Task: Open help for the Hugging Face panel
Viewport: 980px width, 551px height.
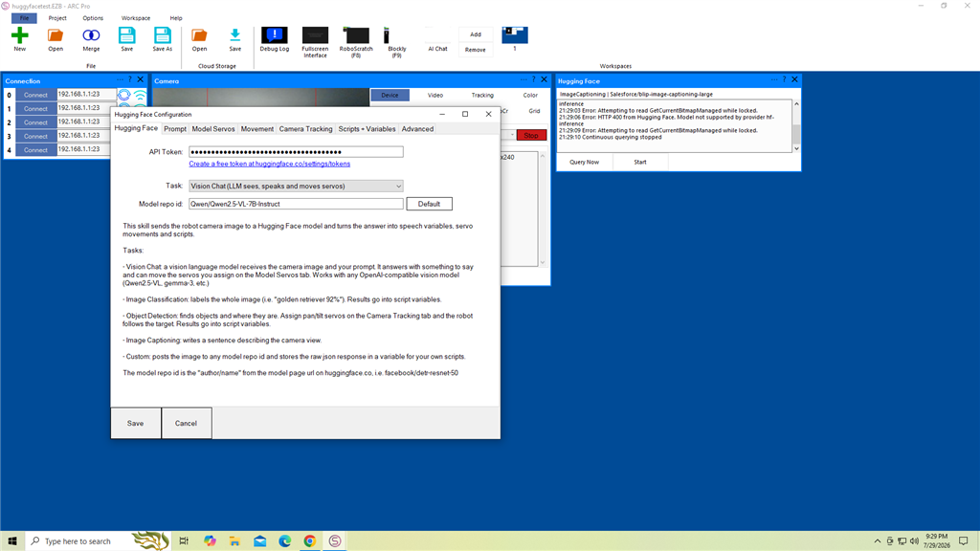Action: [784, 80]
